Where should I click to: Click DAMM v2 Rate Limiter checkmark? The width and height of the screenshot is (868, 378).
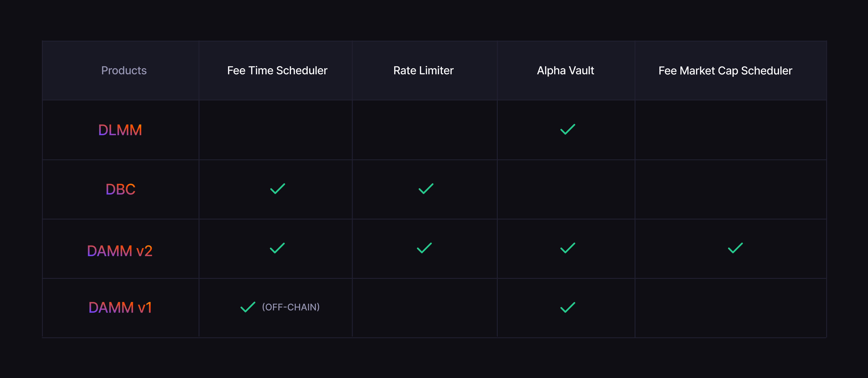point(424,248)
